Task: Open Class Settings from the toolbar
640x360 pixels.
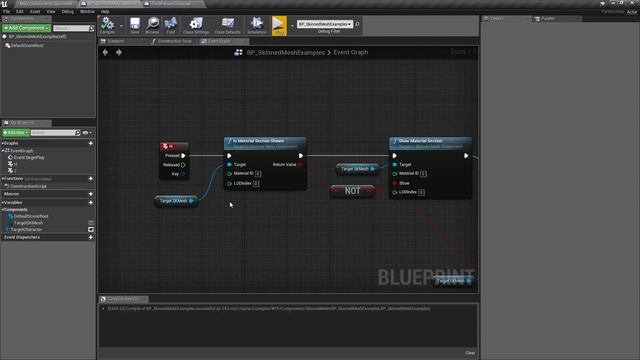Action: click(x=196, y=25)
